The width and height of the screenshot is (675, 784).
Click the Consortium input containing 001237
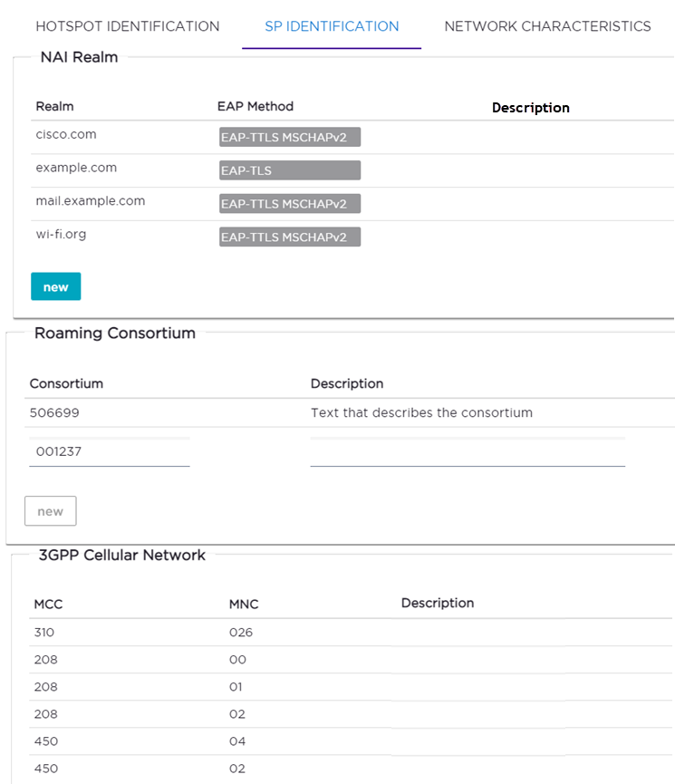pos(109,450)
